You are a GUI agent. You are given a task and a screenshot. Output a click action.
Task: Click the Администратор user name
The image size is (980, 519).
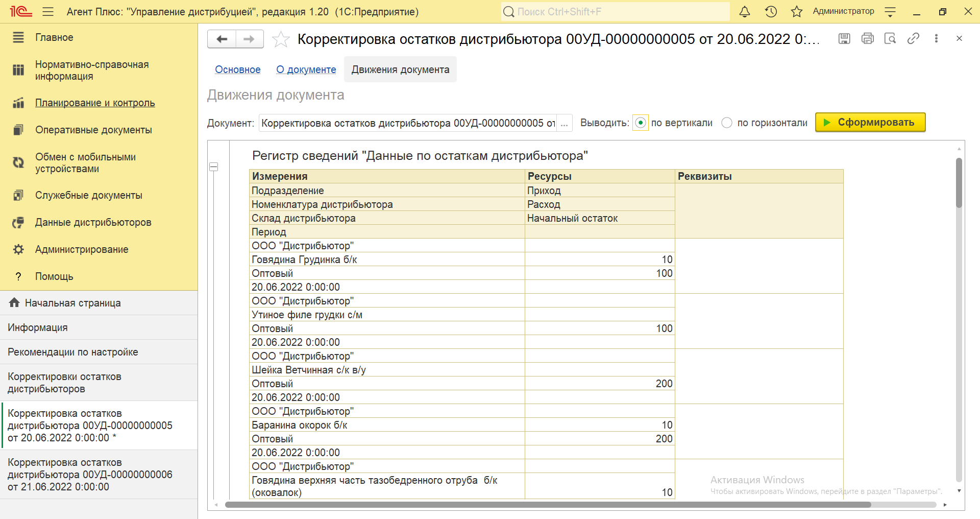(843, 11)
